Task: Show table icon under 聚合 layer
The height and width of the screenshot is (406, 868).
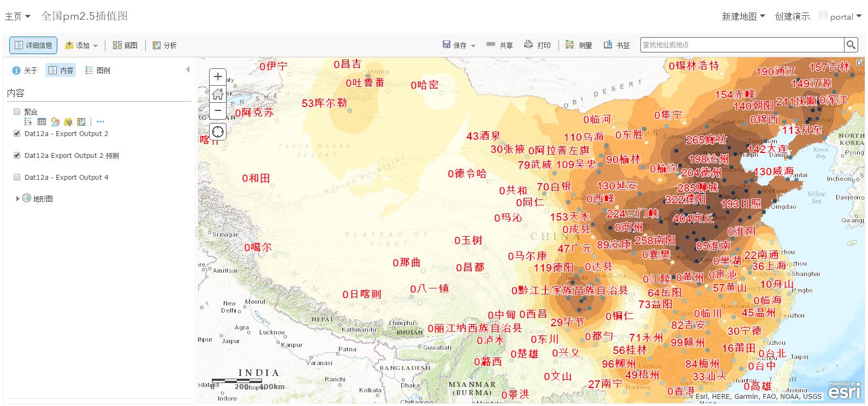Action: [42, 122]
